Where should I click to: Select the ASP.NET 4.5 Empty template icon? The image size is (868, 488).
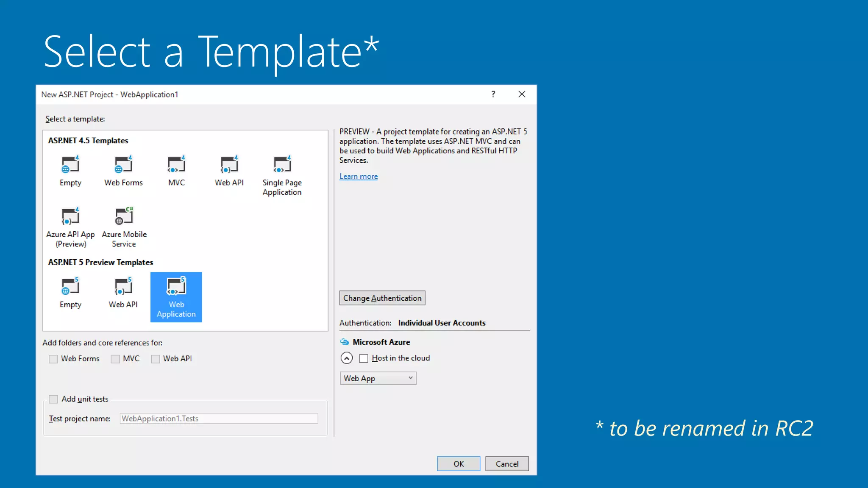pyautogui.click(x=70, y=164)
